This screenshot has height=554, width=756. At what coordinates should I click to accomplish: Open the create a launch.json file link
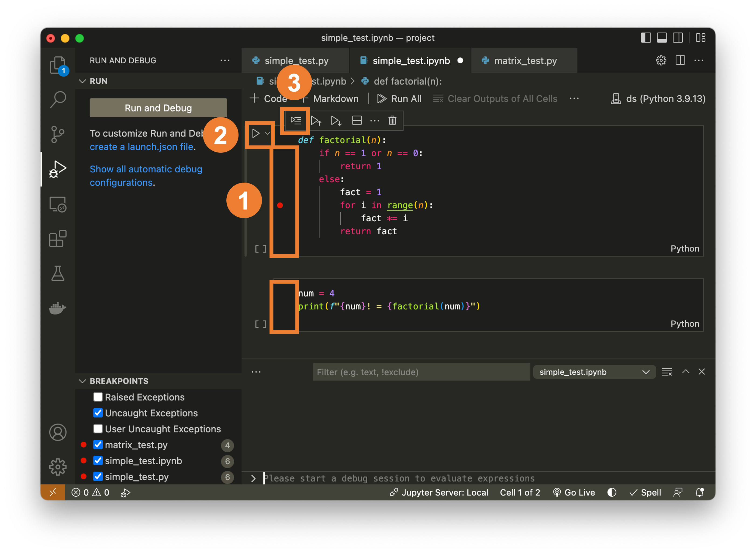tap(141, 147)
